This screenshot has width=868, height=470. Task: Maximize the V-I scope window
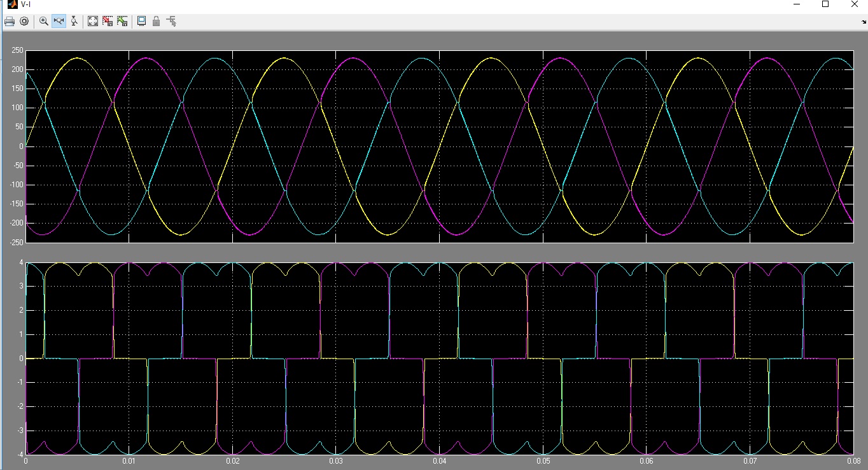825,4
